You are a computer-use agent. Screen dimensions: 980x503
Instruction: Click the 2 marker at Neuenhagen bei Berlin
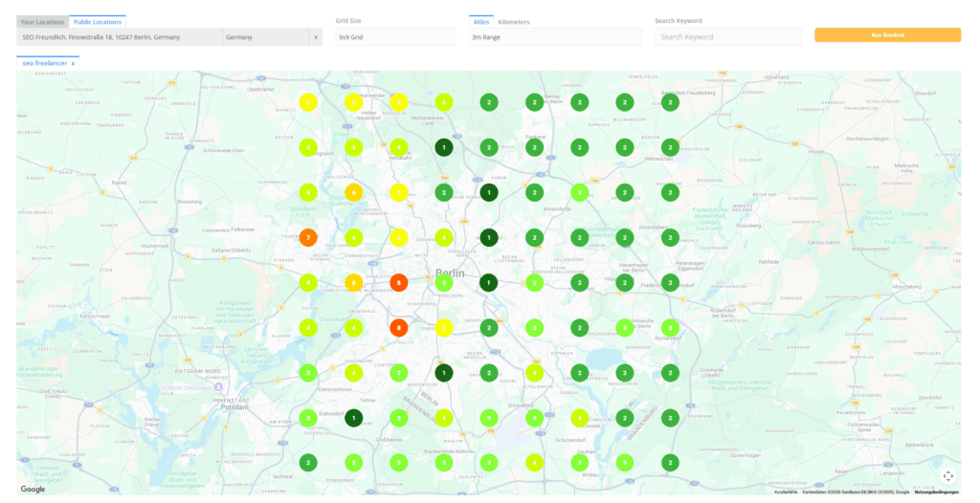point(625,282)
